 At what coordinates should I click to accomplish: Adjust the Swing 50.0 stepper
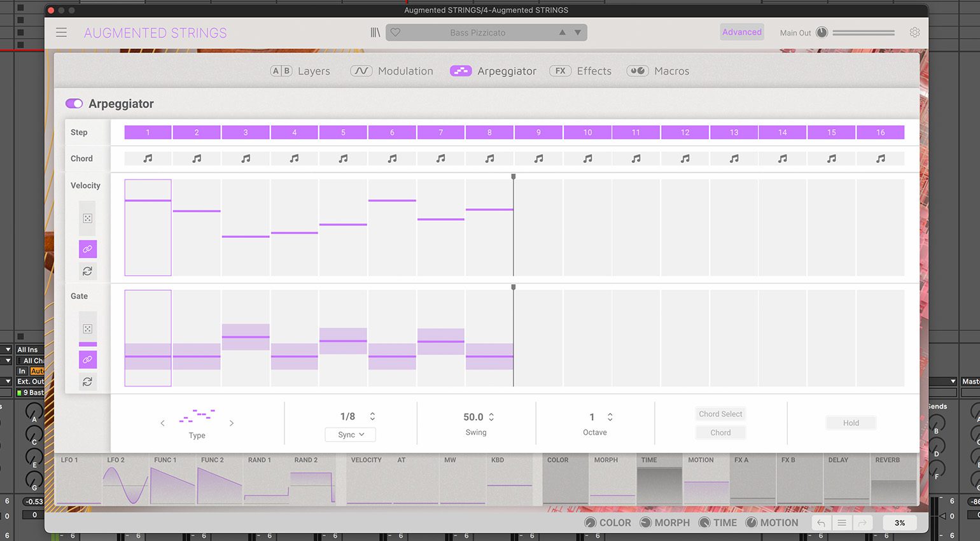491,417
